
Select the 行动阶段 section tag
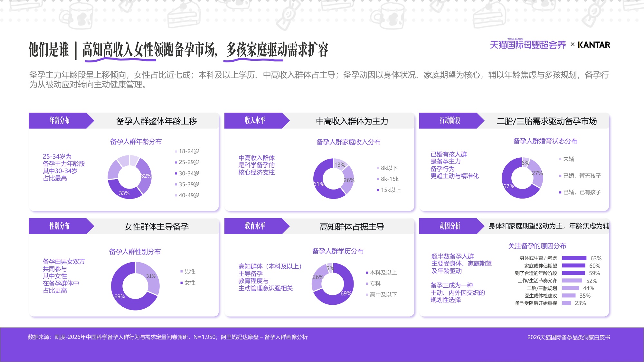point(451,121)
